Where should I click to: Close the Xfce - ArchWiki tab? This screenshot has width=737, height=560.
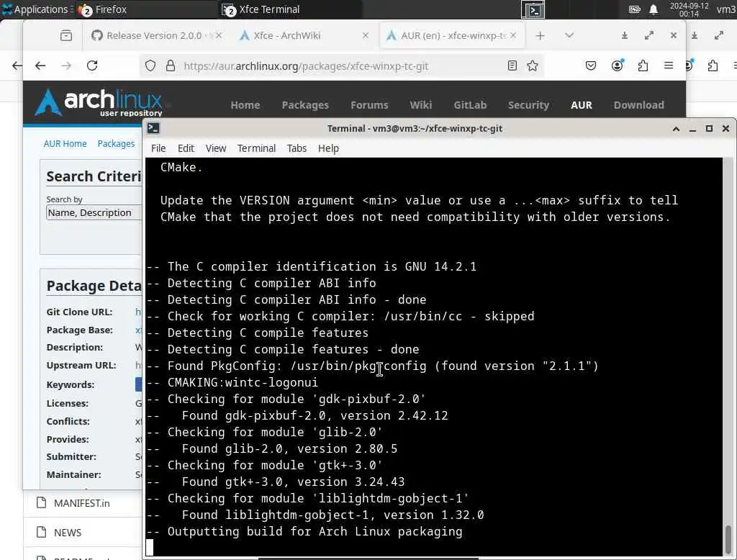click(x=365, y=36)
